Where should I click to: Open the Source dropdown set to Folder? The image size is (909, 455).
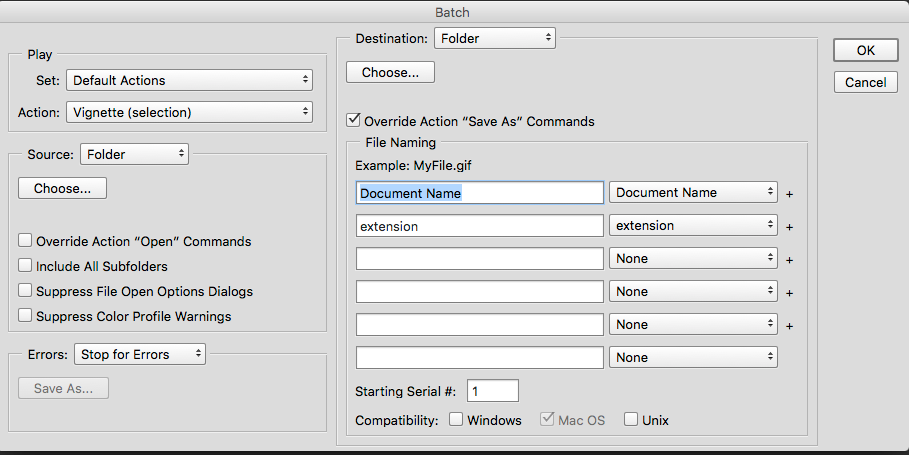133,154
